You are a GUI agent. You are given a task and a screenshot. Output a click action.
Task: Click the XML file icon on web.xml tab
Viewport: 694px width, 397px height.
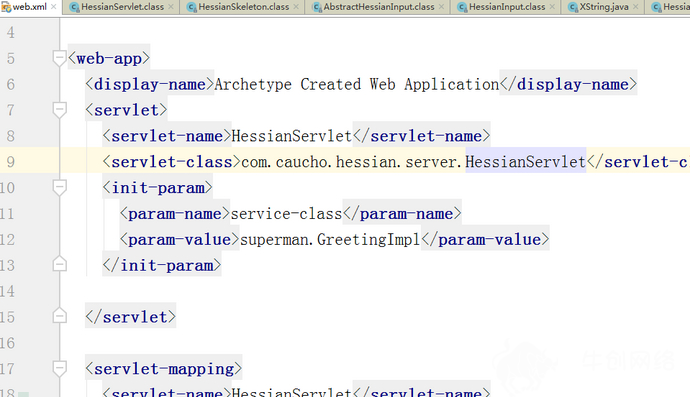pyautogui.click(x=6, y=7)
